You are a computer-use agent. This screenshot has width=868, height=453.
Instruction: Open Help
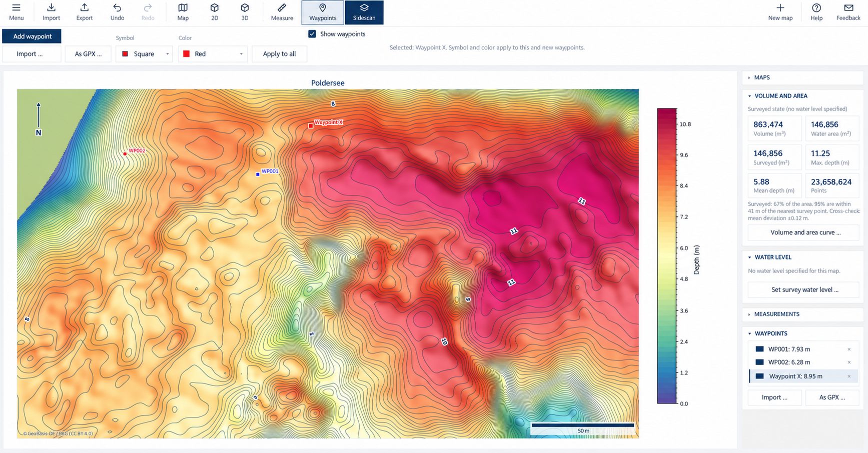816,12
